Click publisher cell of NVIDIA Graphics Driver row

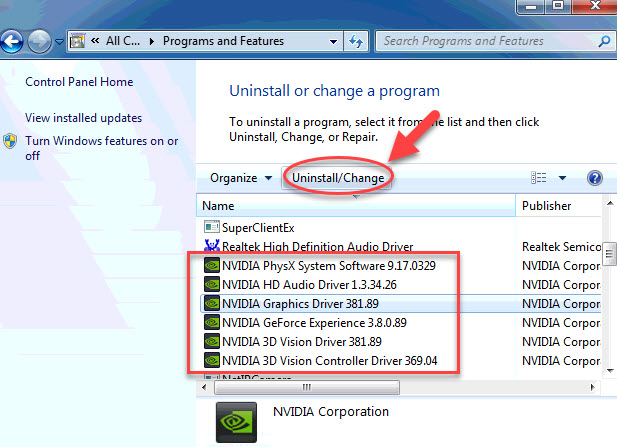[x=562, y=304]
